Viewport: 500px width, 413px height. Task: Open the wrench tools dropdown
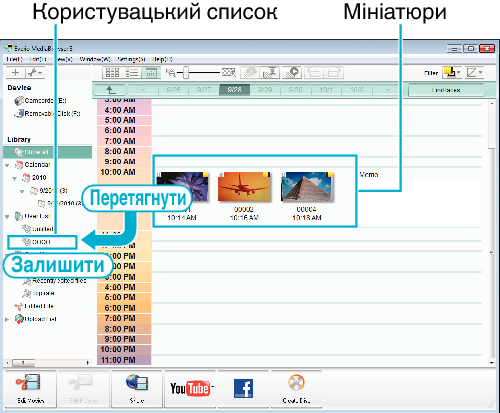[x=35, y=72]
